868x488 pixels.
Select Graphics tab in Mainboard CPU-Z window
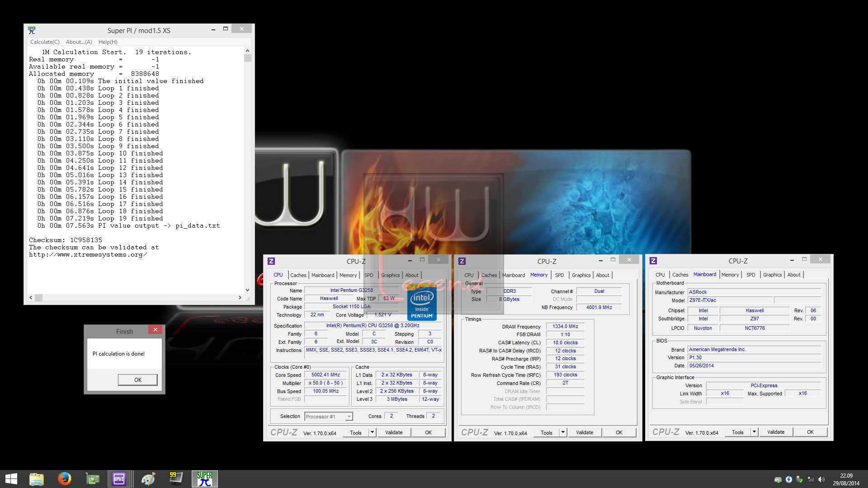[772, 275]
